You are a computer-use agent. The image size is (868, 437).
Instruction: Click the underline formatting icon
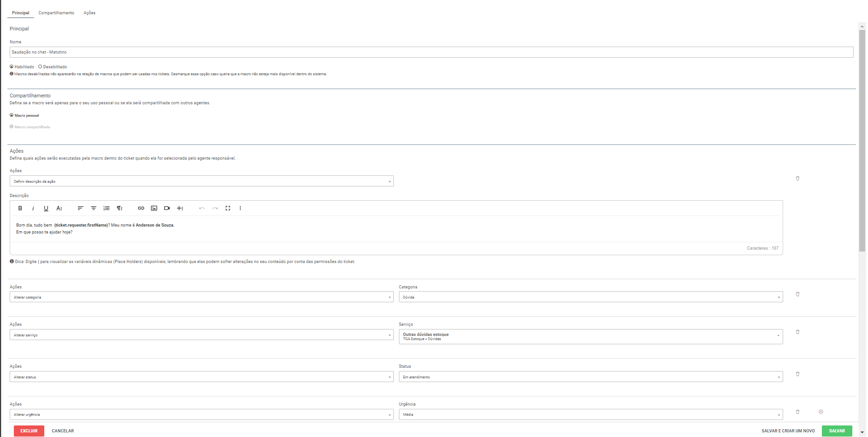(46, 208)
